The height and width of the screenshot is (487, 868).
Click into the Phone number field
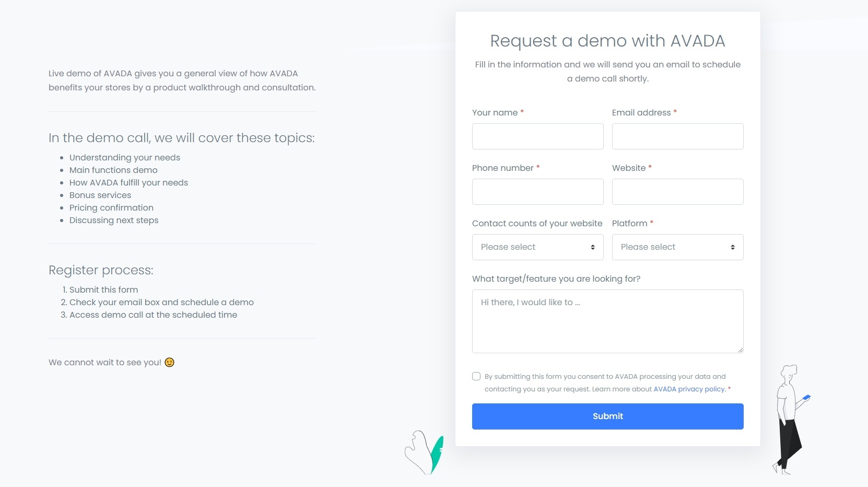click(537, 192)
